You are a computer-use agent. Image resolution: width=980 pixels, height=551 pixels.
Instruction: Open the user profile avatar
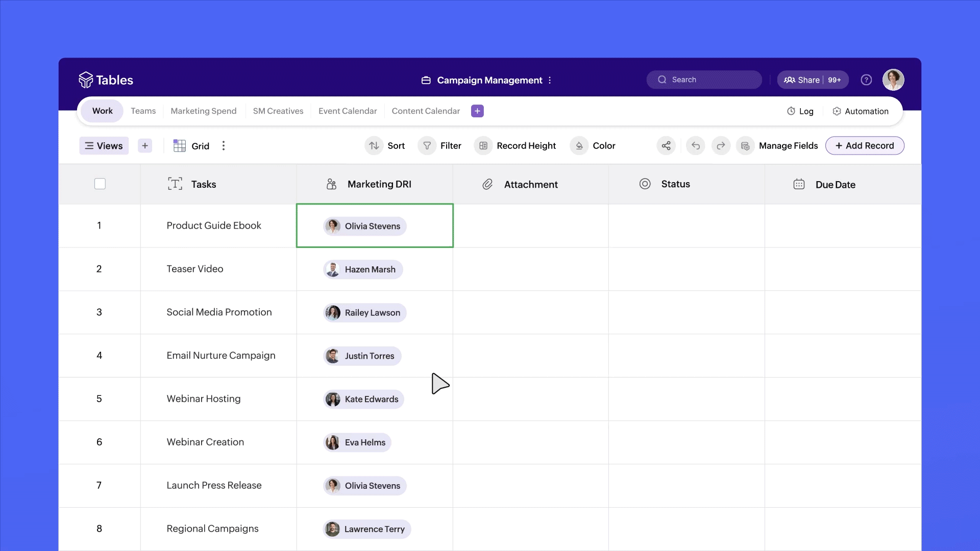[x=893, y=80]
